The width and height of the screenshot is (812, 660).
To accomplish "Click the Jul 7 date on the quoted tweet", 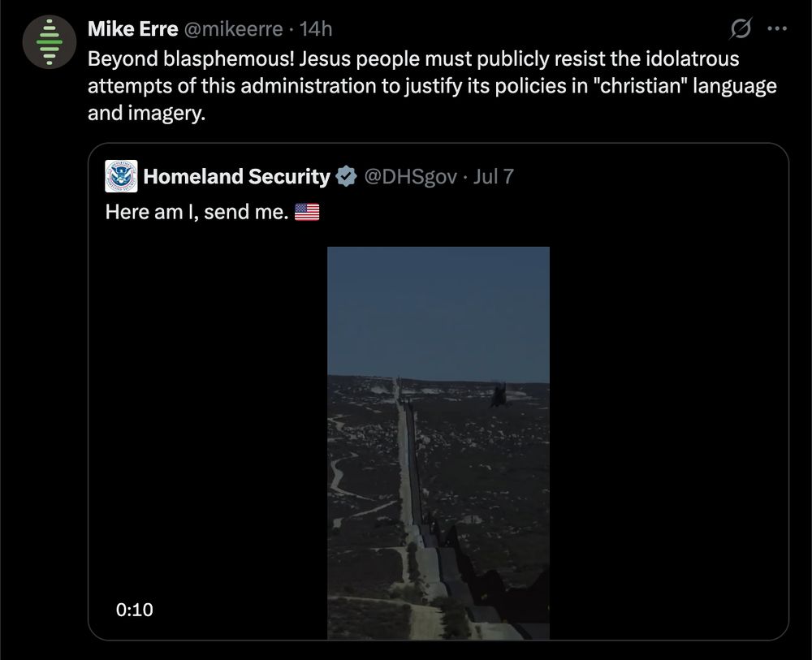I will pos(494,175).
